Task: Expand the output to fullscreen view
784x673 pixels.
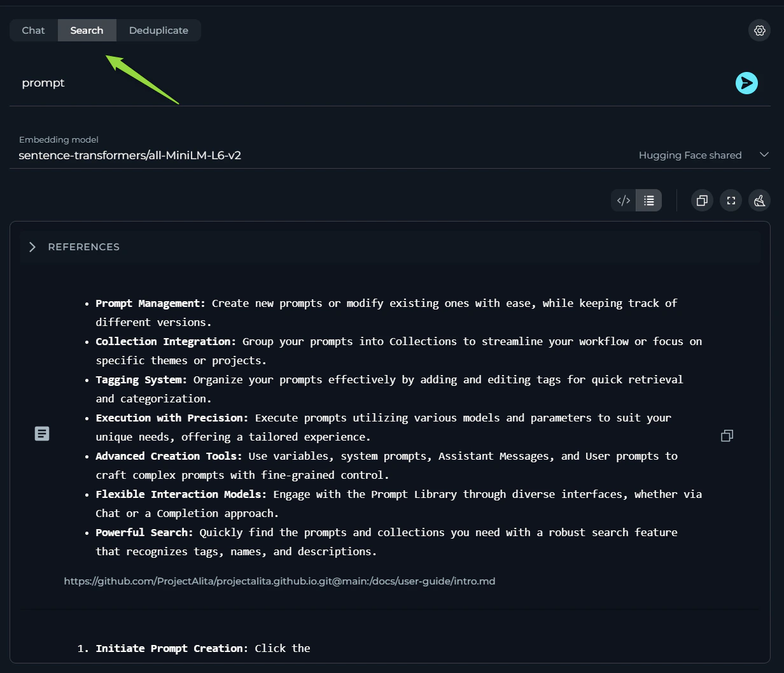Action: [x=731, y=200]
